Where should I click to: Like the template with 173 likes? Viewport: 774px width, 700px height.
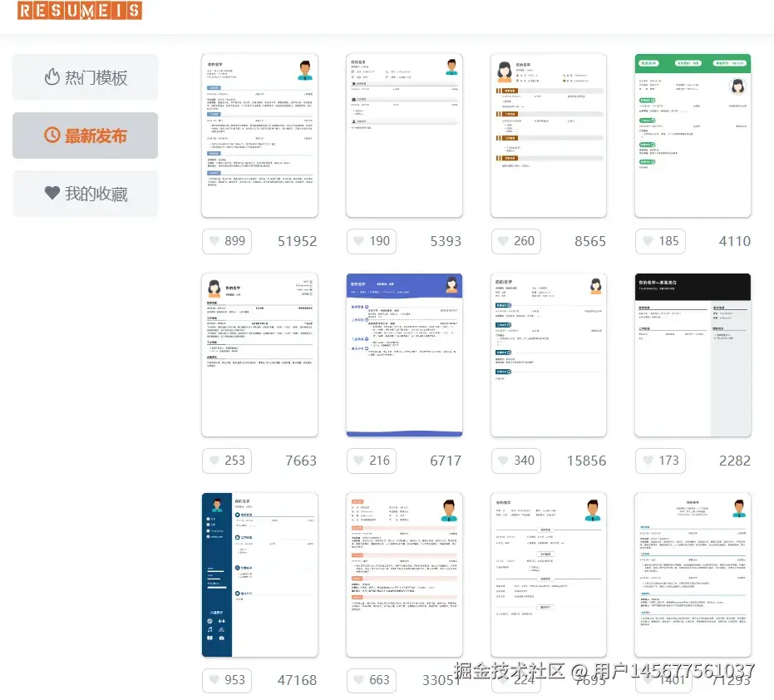click(x=660, y=461)
